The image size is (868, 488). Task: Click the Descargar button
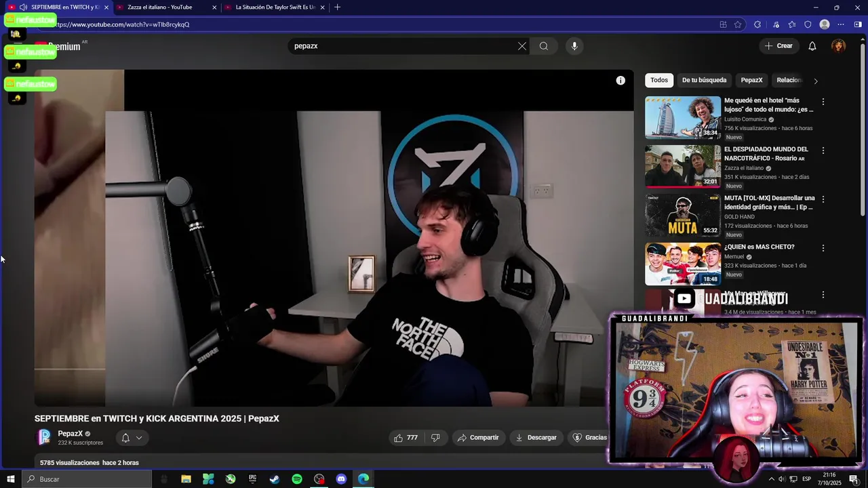pyautogui.click(x=536, y=438)
